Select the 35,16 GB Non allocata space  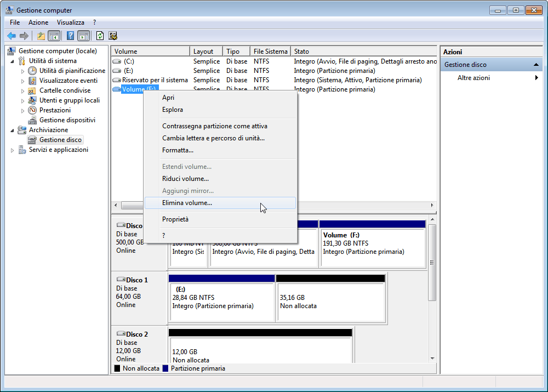[x=330, y=298]
